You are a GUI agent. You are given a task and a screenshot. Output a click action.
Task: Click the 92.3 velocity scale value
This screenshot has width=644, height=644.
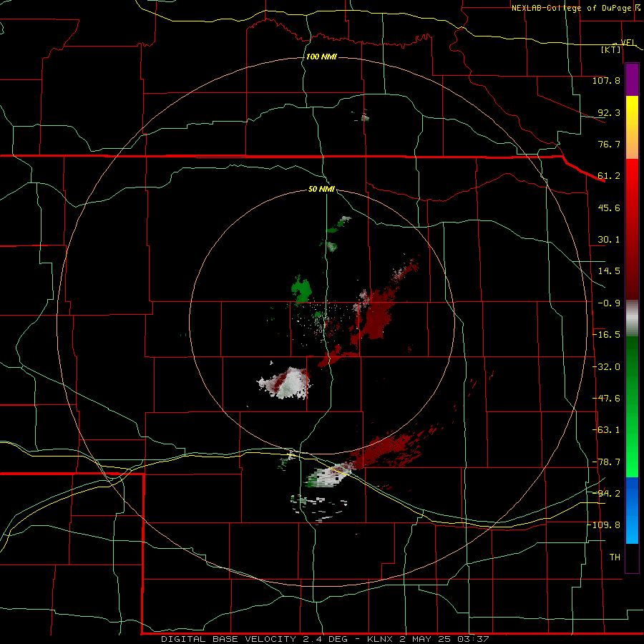(x=609, y=112)
